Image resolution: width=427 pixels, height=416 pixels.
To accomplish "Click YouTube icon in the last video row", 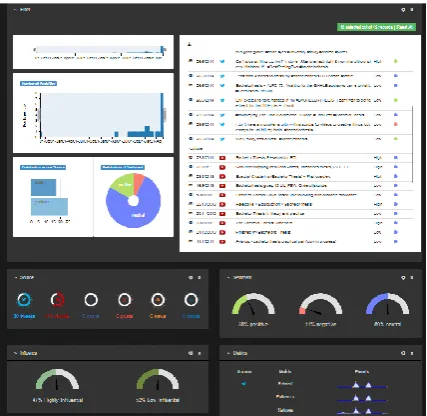I will [222, 242].
